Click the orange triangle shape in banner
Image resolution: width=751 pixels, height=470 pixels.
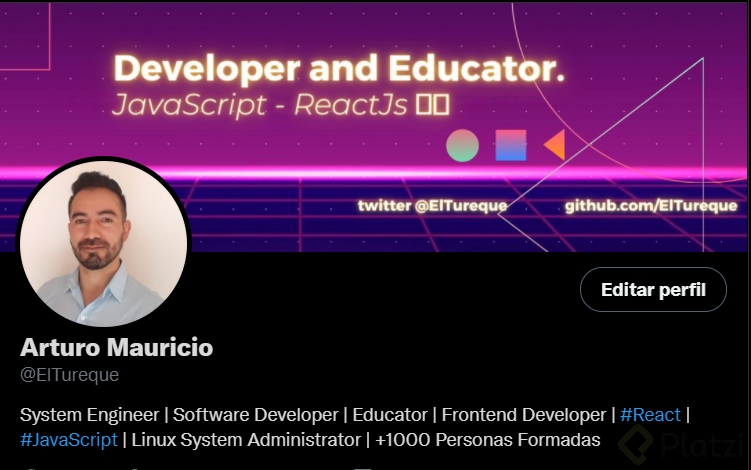555,144
